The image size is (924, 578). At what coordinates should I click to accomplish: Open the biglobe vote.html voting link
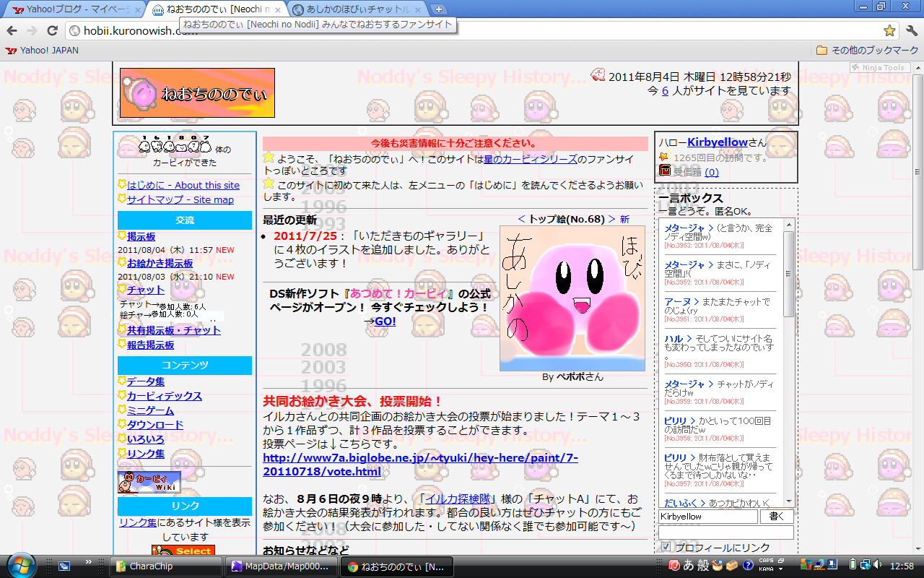pyautogui.click(x=420, y=465)
